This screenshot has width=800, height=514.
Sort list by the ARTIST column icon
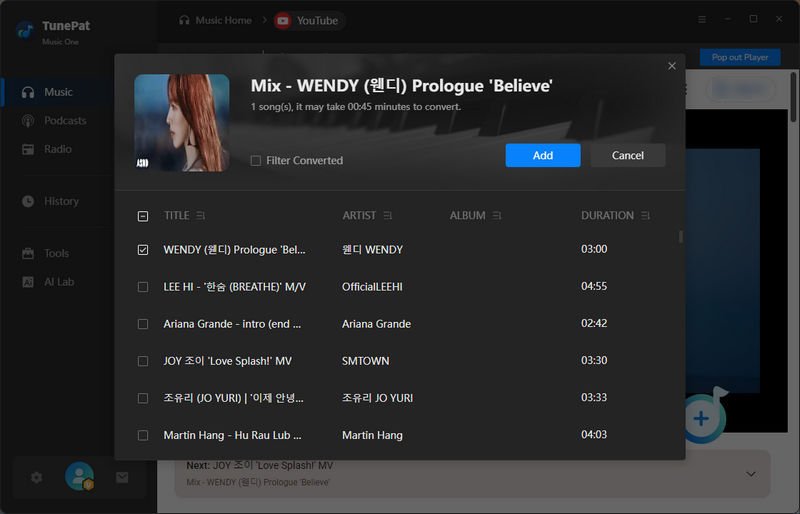click(x=387, y=216)
